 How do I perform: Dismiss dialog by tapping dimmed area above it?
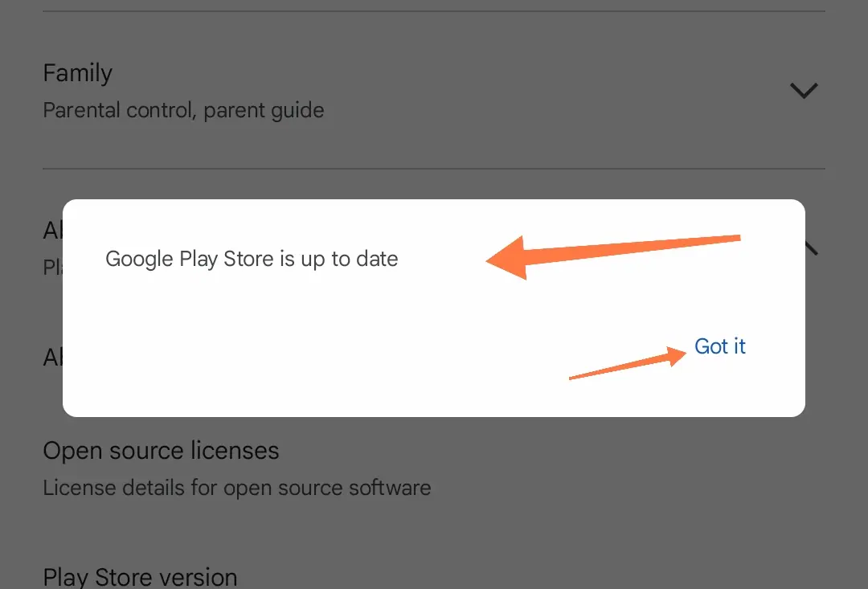pos(434,184)
